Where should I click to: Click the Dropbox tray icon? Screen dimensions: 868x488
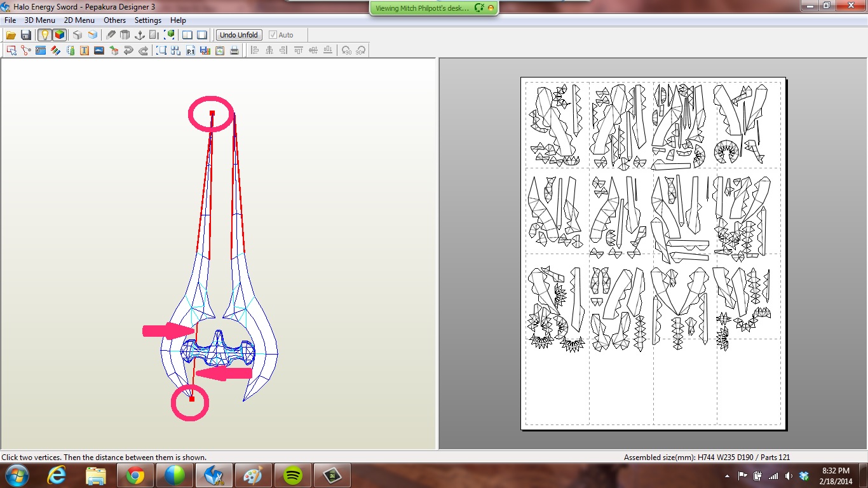pos(804,476)
